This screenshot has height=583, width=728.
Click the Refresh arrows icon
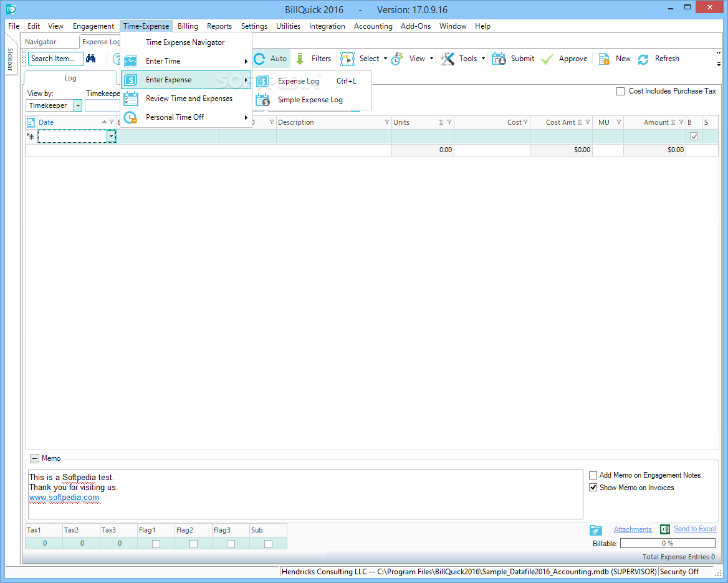tap(643, 59)
